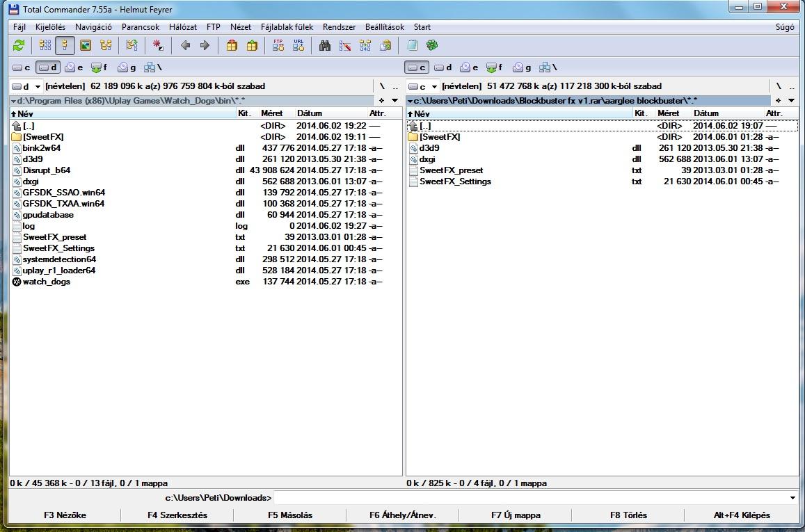Switch to full details view
The height and width of the screenshot is (532, 805).
coord(65,46)
